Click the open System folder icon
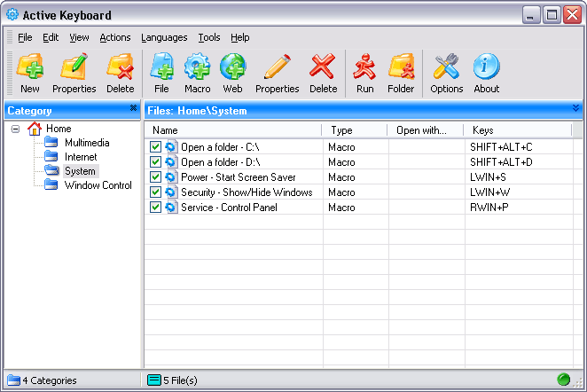Viewport: 587px width, 392px height. pyautogui.click(x=51, y=170)
